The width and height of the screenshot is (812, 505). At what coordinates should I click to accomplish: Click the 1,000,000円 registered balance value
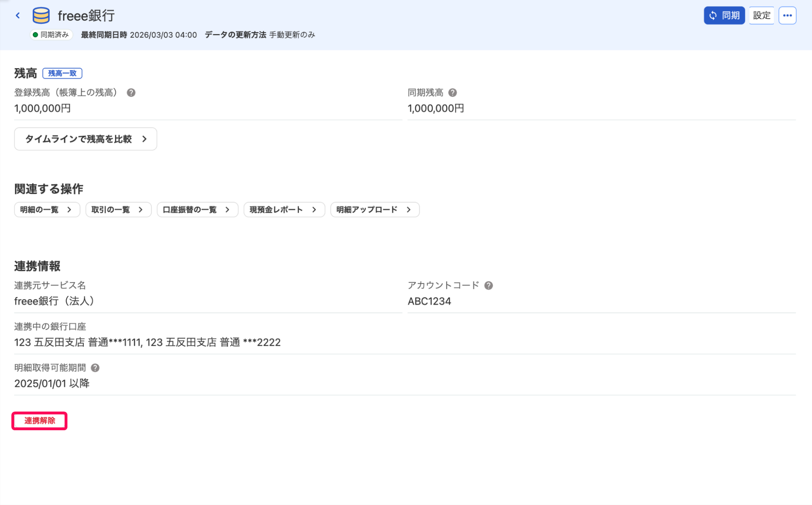(x=43, y=108)
